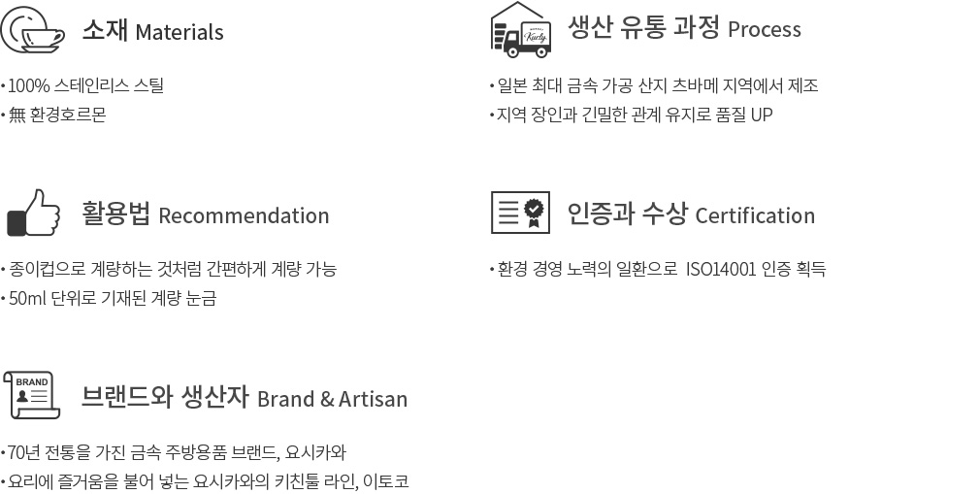Click the thumbs-up Recommendation icon

click(33, 213)
